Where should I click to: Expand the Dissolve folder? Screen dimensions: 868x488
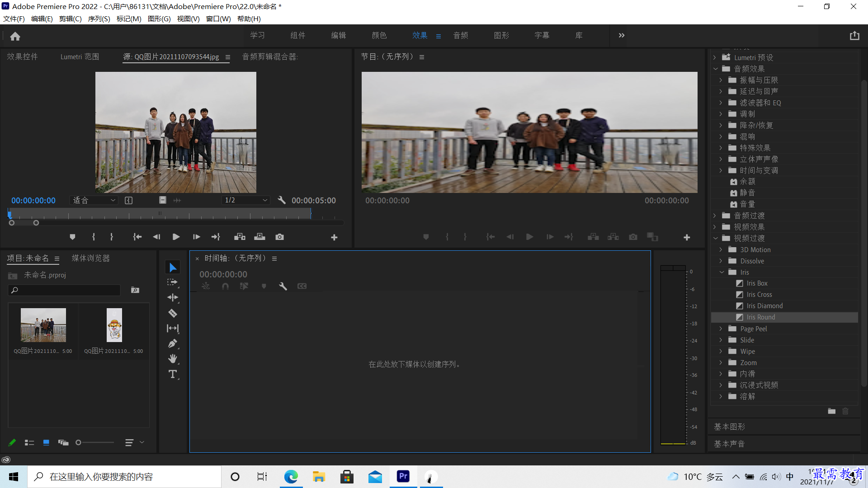click(x=721, y=261)
